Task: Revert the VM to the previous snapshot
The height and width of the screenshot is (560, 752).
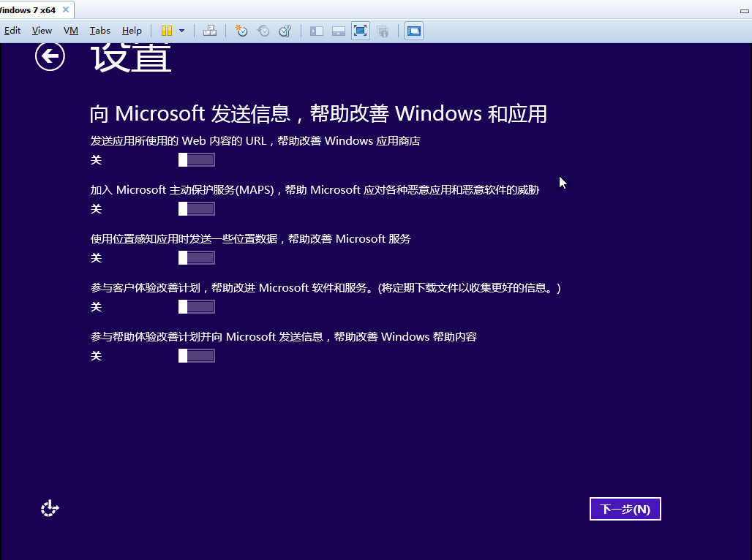Action: [263, 31]
